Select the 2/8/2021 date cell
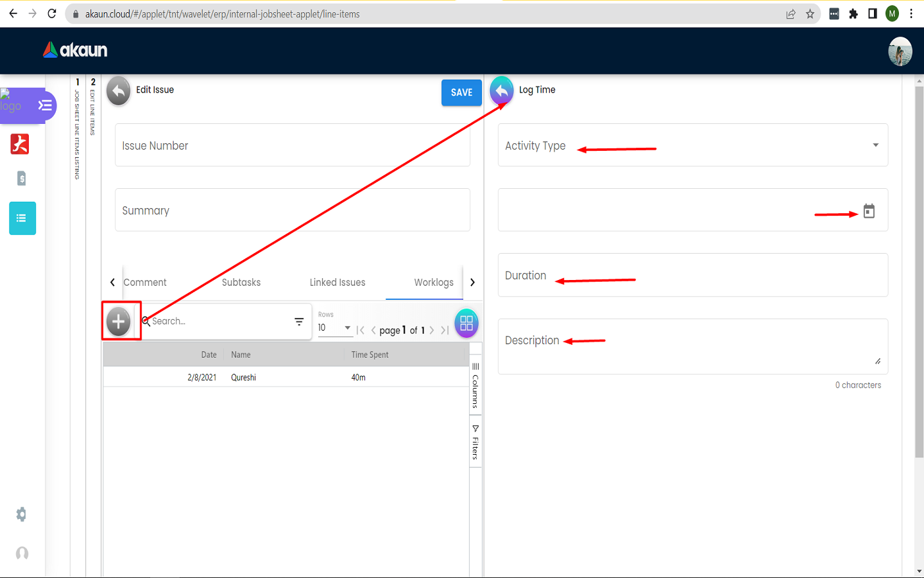 201,378
